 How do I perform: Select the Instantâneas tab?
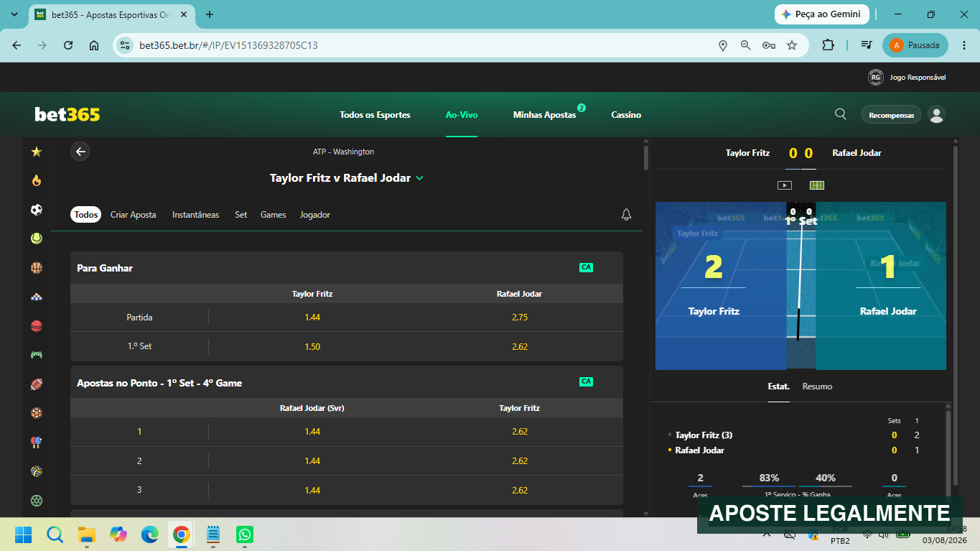coord(195,215)
